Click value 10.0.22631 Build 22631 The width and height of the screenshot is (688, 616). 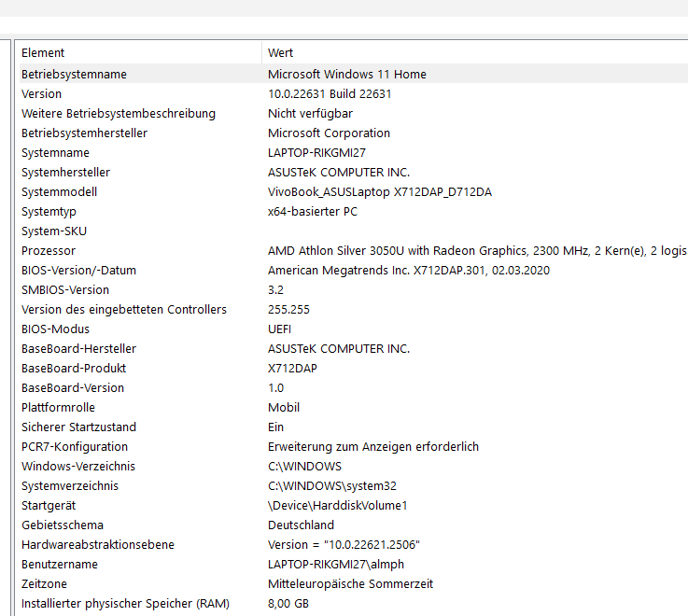(x=330, y=94)
